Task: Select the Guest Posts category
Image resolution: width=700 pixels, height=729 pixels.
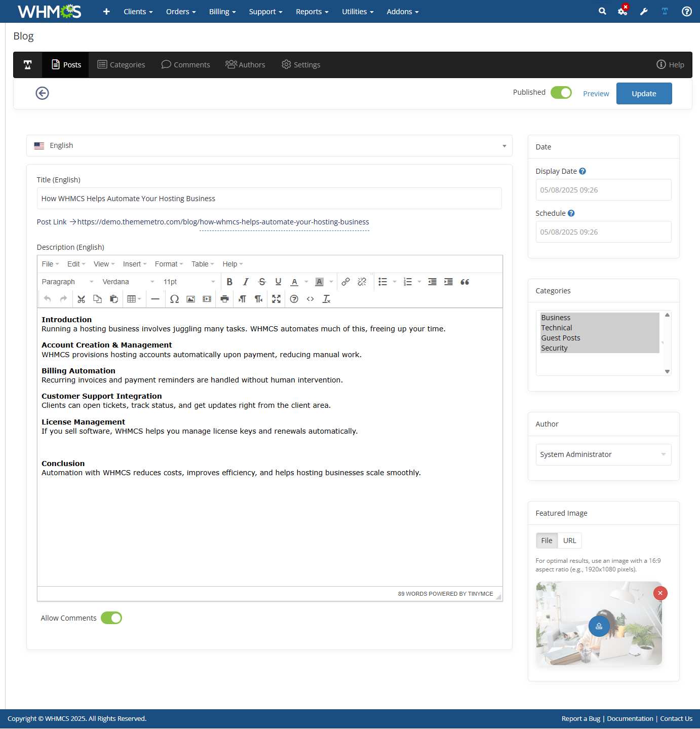Action: [600, 338]
